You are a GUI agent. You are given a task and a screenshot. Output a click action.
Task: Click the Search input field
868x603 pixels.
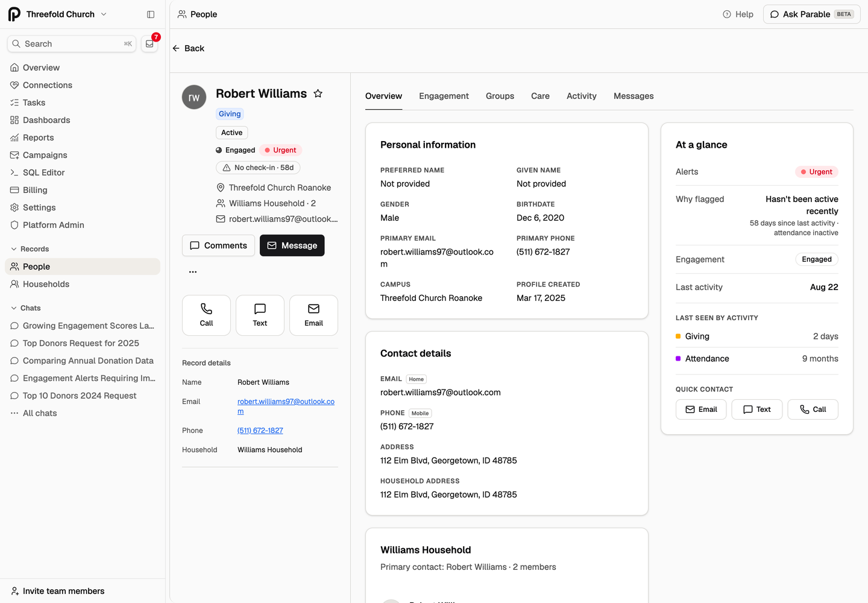[x=72, y=44]
